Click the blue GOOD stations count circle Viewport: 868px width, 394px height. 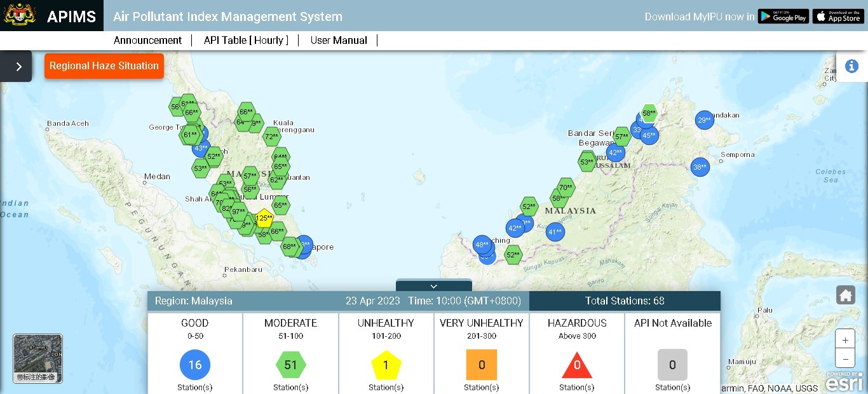point(195,365)
